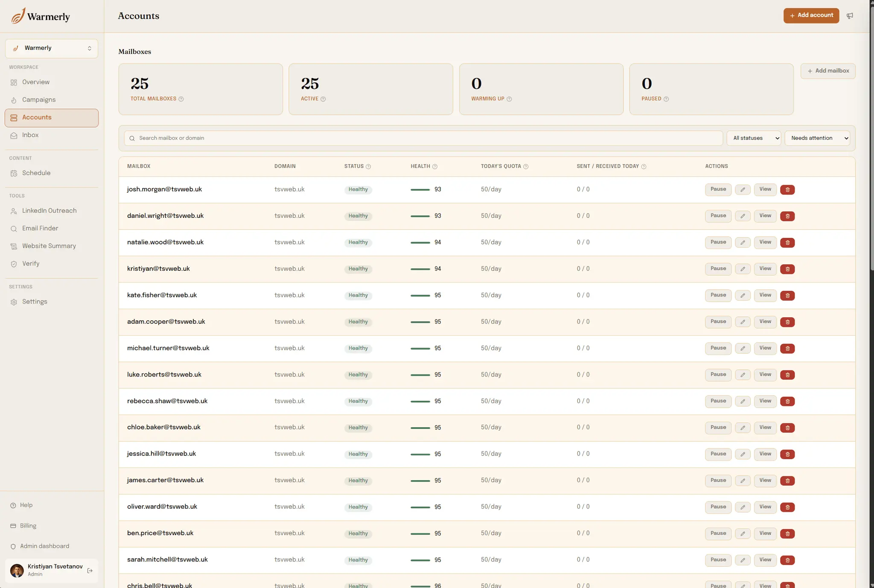Select Accounts in the sidebar

pyautogui.click(x=52, y=118)
